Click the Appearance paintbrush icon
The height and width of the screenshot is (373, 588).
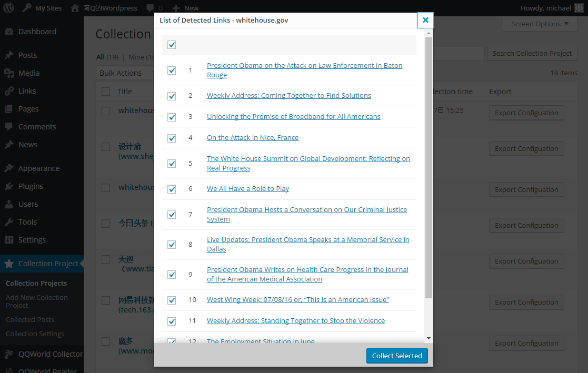(9, 168)
